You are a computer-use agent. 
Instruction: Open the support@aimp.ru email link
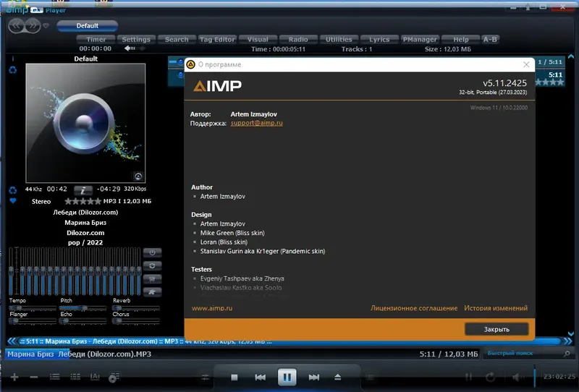pos(257,123)
